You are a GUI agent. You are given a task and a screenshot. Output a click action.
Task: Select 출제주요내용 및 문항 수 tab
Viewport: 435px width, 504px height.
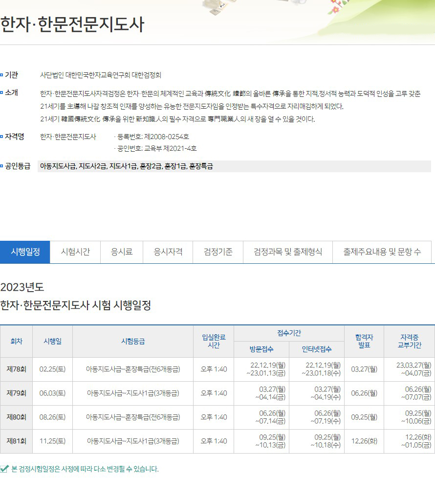click(382, 252)
